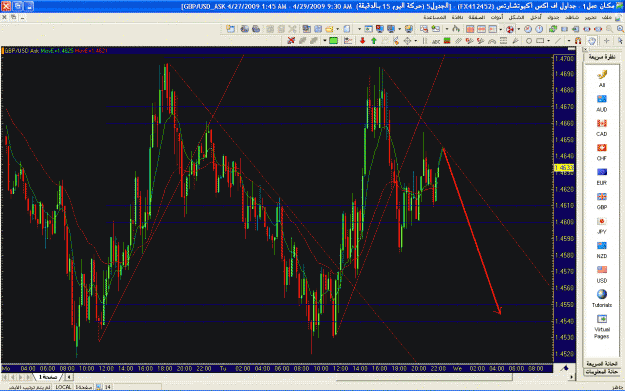Viewport: 625px width, 391px height.
Task: Select the hand pan tool
Action: [x=592, y=41]
